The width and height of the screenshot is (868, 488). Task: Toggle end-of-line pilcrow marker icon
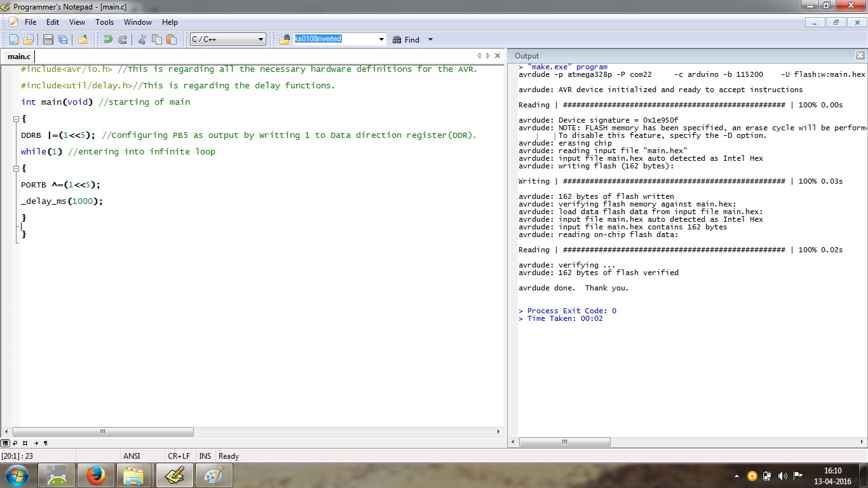pos(45,443)
